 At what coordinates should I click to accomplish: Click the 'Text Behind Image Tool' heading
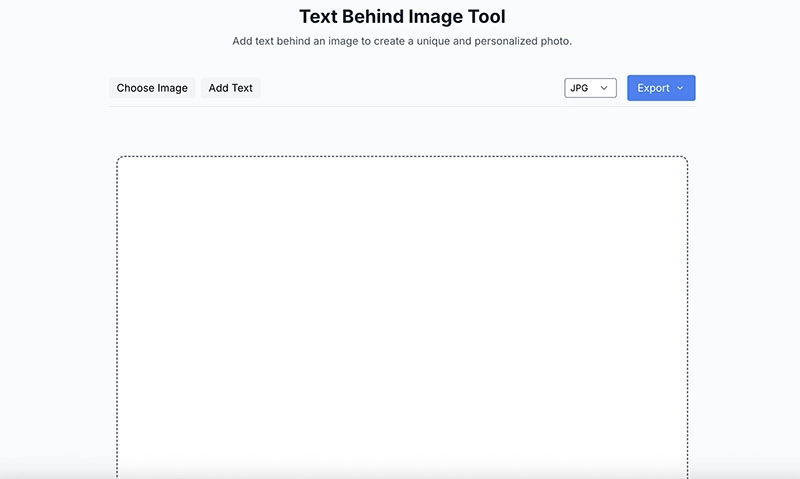(x=402, y=16)
